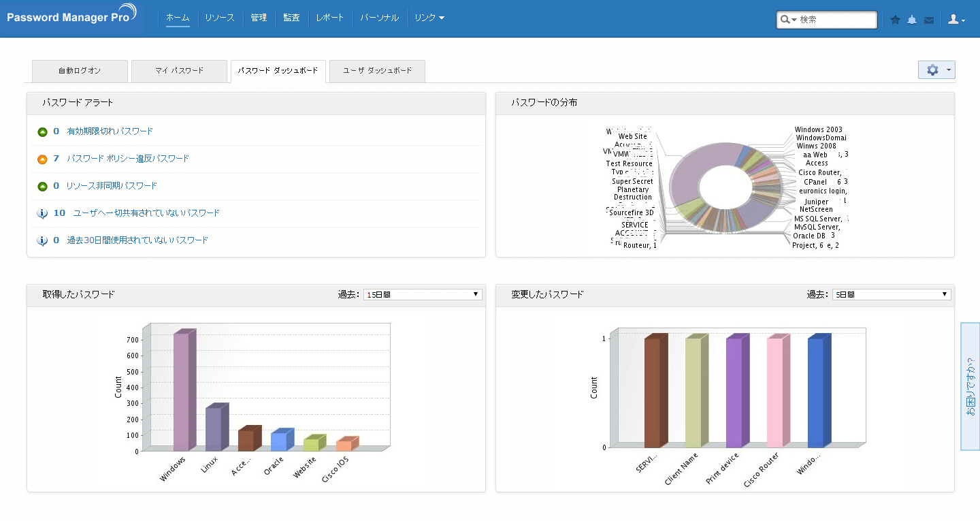The height and width of the screenshot is (521, 980).
Task: Click the orange icon beside パスワード ポリシー違反パスワード
Action: 42,159
